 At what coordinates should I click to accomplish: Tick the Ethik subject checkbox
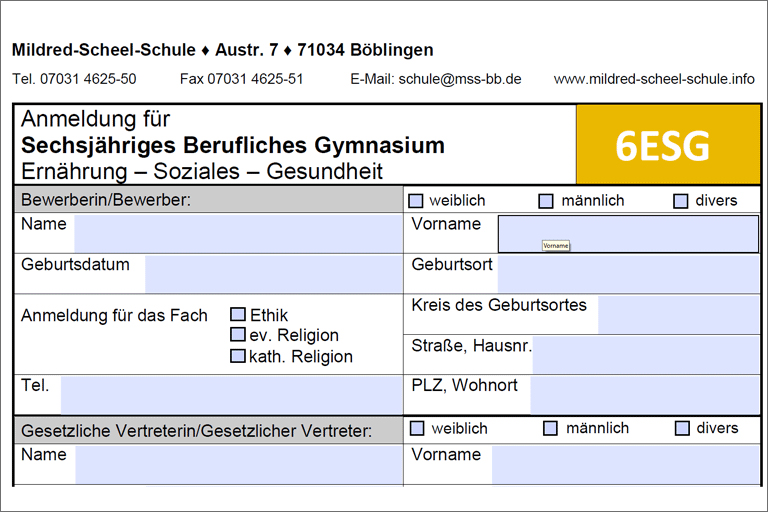[x=238, y=314]
